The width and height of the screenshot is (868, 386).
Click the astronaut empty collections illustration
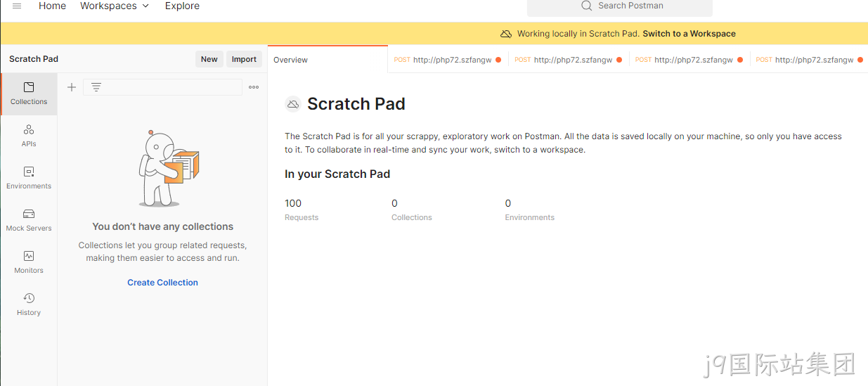click(x=169, y=169)
